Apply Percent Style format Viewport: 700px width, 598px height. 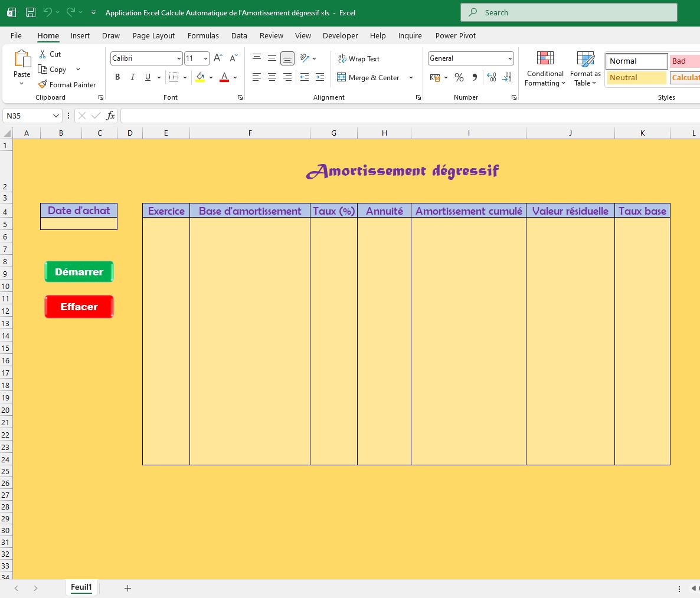[459, 78]
